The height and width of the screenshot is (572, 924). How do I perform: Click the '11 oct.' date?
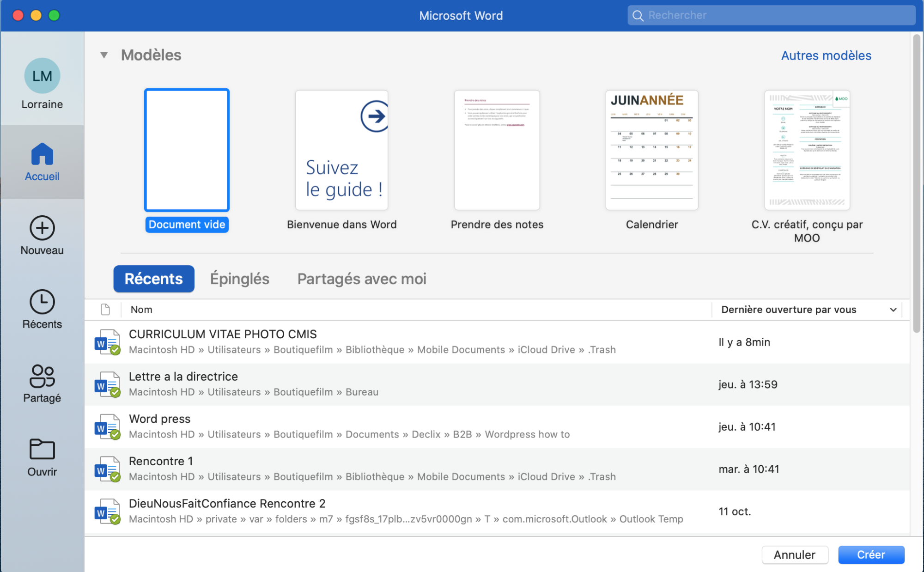[735, 511]
